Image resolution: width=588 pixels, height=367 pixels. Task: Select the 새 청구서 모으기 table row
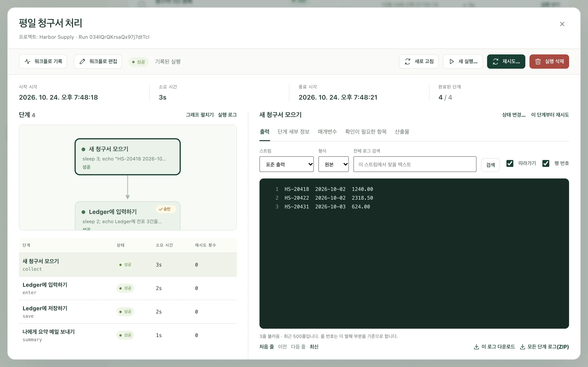coord(128,265)
